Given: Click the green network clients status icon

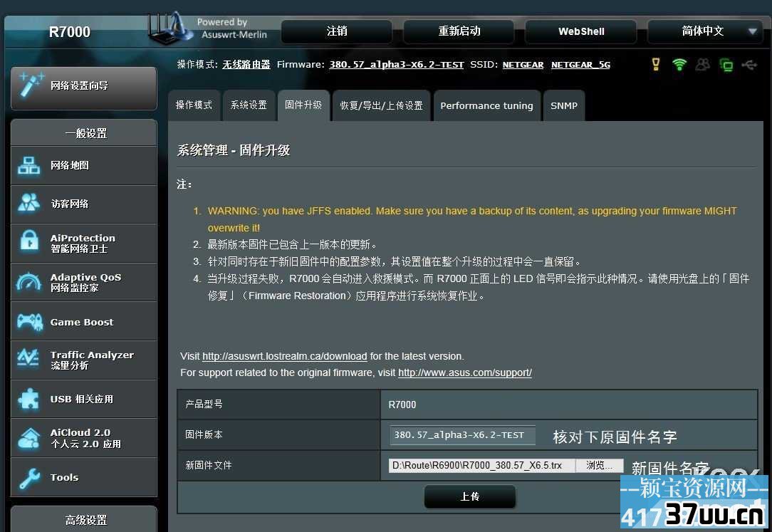Looking at the screenshot, I should coord(726,65).
